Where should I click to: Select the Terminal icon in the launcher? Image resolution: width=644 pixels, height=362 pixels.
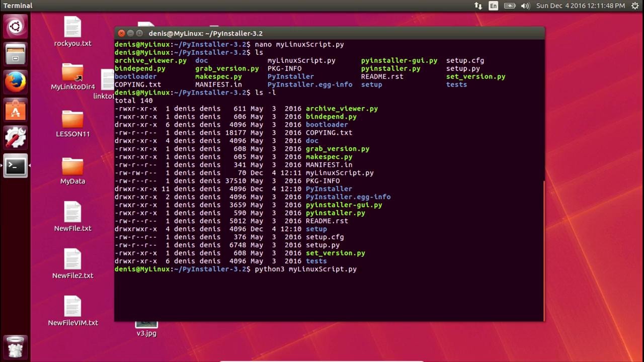click(15, 165)
